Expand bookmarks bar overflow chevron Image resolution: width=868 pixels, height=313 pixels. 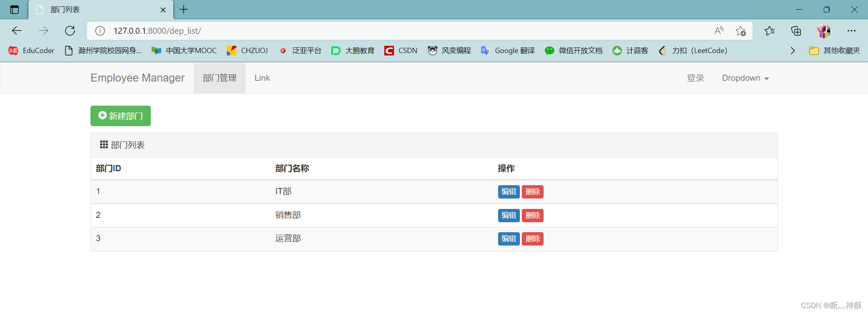[x=792, y=51]
